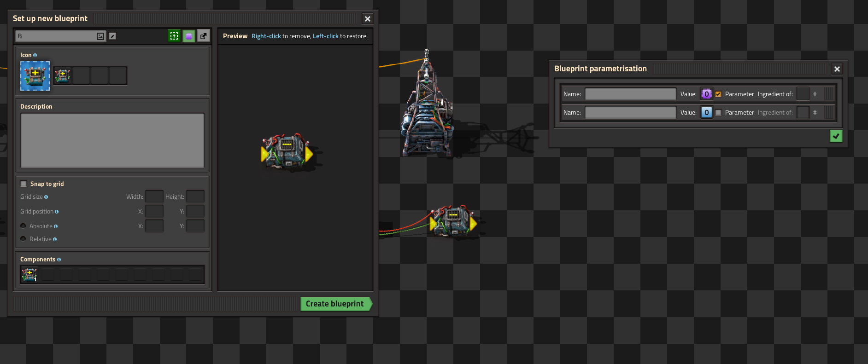The height and width of the screenshot is (364, 868).
Task: Click the info icon next to Icon heading
Action: (x=35, y=55)
